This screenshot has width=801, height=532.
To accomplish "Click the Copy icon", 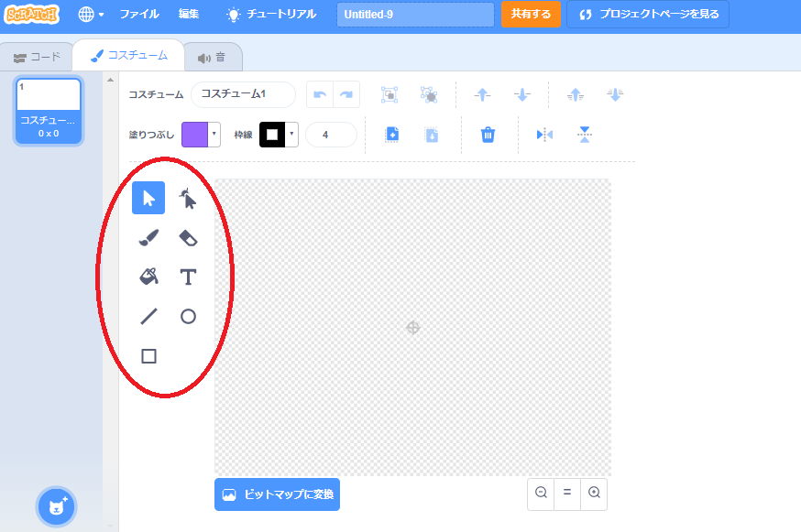I will pos(392,135).
